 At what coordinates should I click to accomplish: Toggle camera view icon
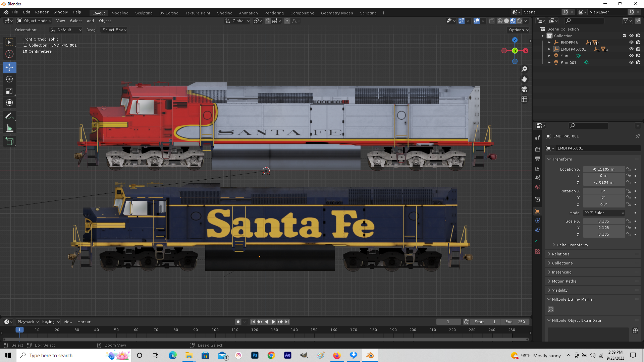524,89
